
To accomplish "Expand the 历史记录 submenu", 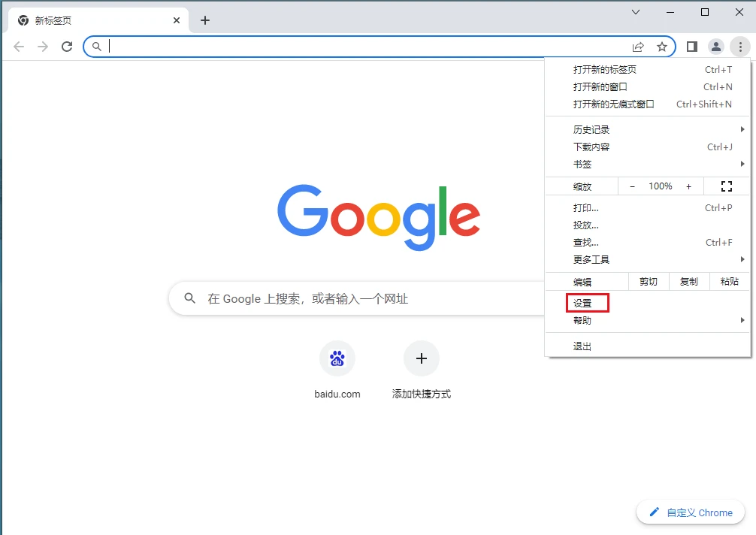I will tap(648, 130).
